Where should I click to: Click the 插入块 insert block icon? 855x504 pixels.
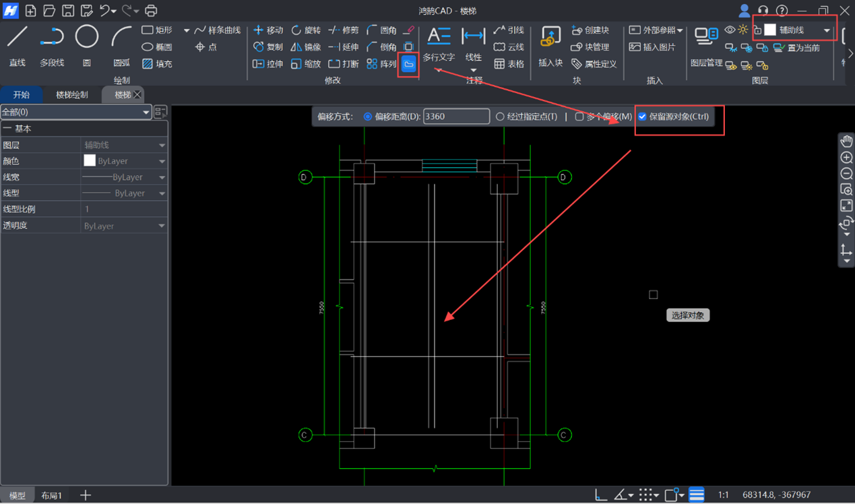pos(550,45)
